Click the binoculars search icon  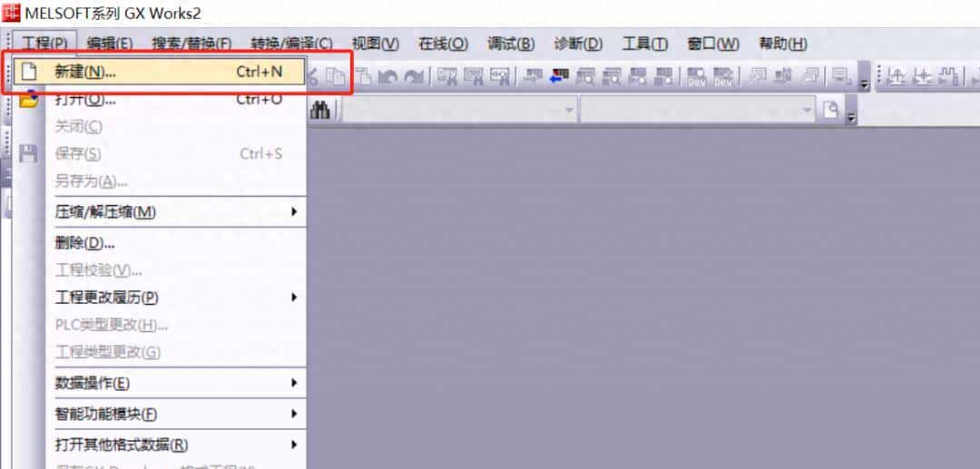320,111
